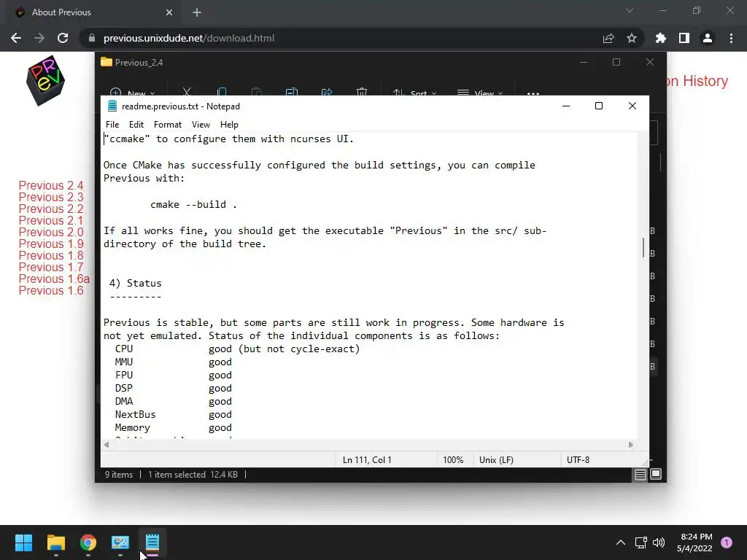Toggle the Chrome side panel

click(684, 38)
